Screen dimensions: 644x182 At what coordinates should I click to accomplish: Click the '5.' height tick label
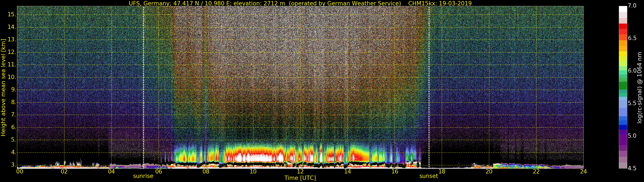pyautogui.click(x=13, y=140)
